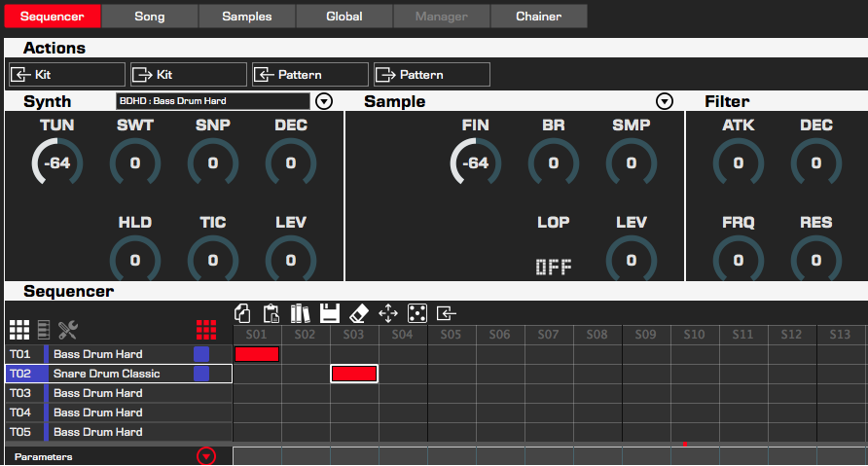Click the Pattern export button
The height and width of the screenshot is (466, 868).
432,75
